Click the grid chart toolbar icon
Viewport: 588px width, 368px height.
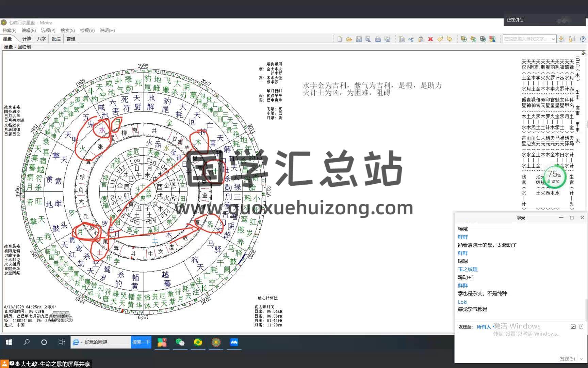(x=483, y=39)
